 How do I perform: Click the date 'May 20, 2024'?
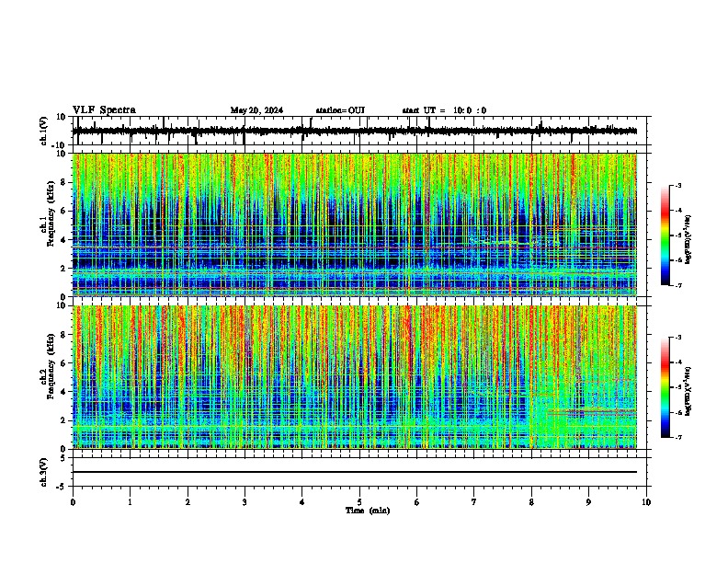point(256,110)
